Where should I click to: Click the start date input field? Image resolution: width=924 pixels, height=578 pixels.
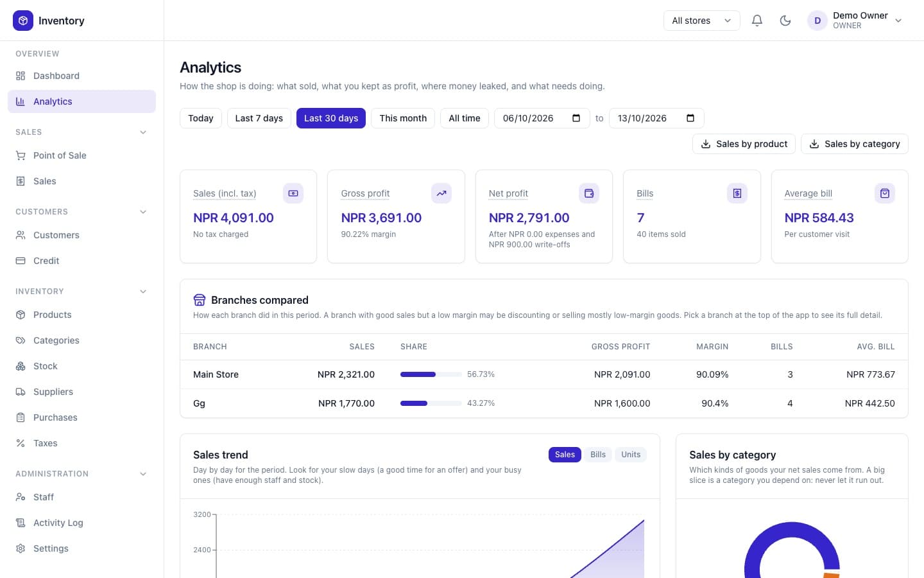tap(542, 118)
